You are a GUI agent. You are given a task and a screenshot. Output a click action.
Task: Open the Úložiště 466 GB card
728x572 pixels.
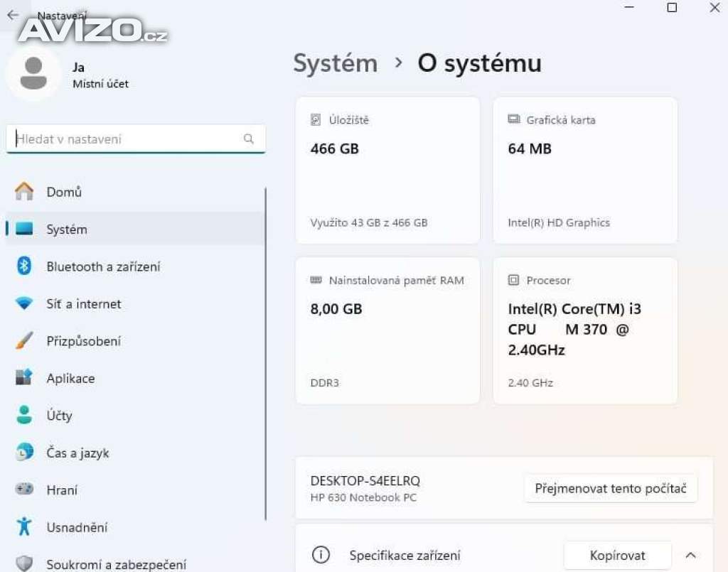tap(387, 171)
